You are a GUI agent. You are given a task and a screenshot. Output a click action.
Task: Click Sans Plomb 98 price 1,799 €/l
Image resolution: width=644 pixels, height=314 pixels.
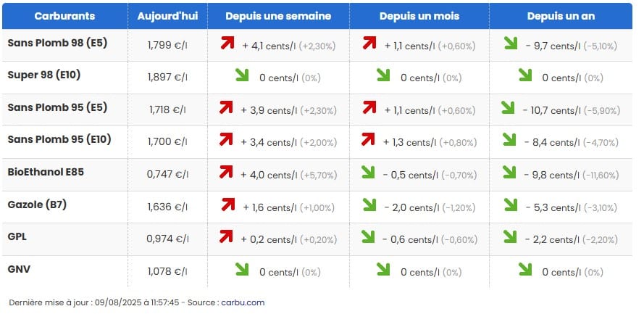click(x=167, y=45)
